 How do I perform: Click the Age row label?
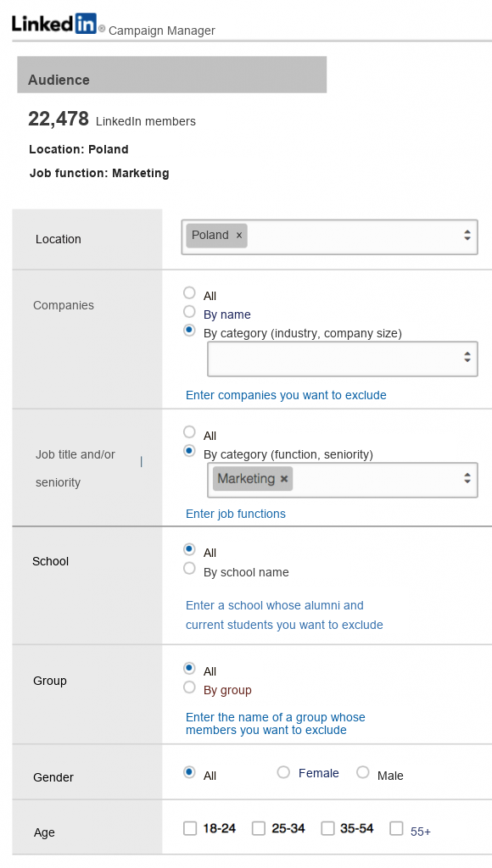point(44,832)
